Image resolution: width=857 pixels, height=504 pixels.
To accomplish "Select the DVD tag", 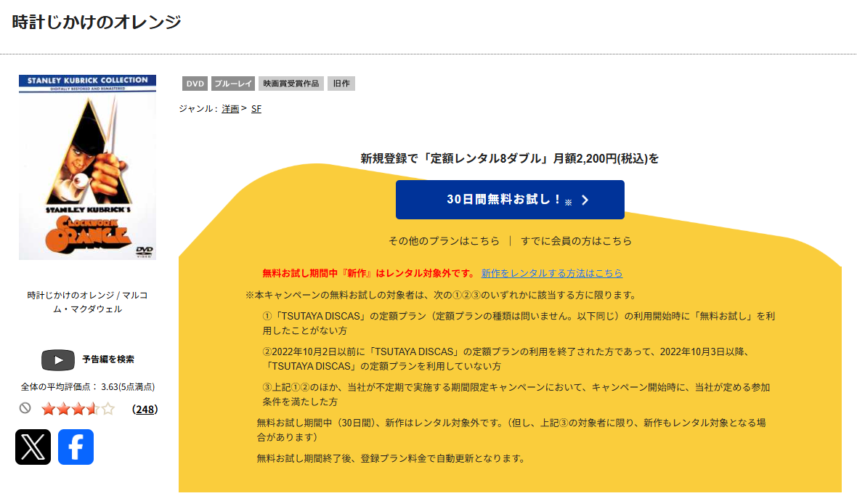I will pos(195,84).
